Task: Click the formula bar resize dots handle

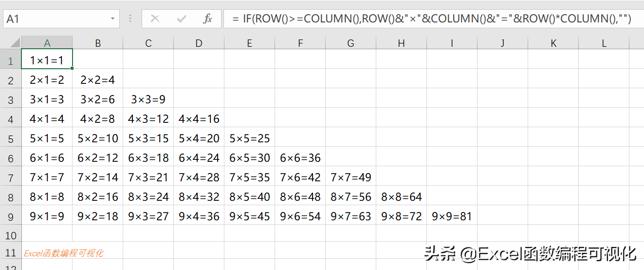Action: (130, 19)
